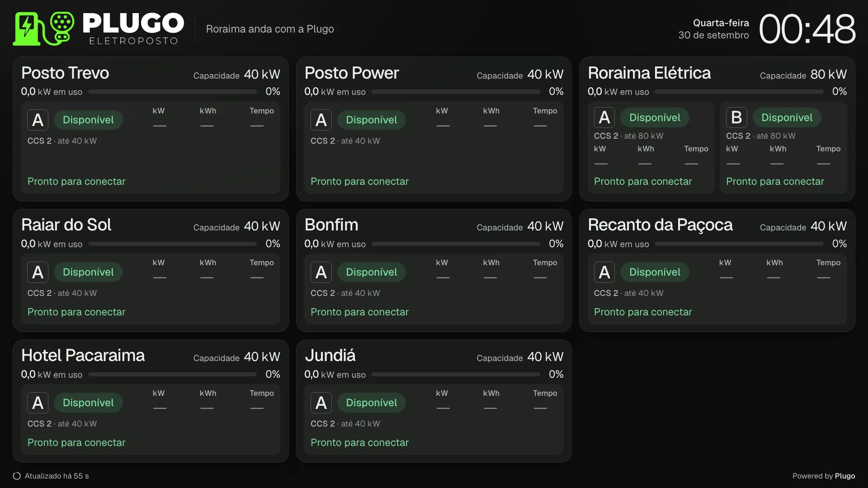Click Disponível pill for Roraima Elétrica connector A

point(655,117)
